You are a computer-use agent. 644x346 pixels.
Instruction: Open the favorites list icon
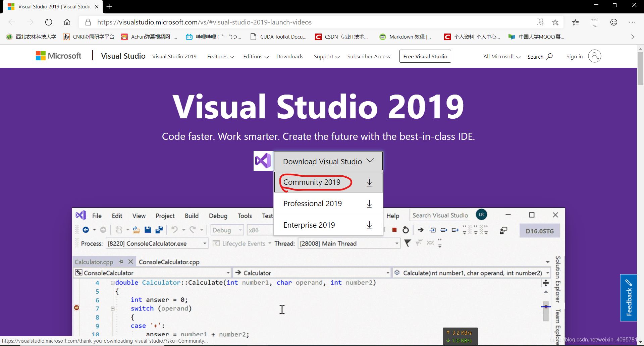pos(576,22)
